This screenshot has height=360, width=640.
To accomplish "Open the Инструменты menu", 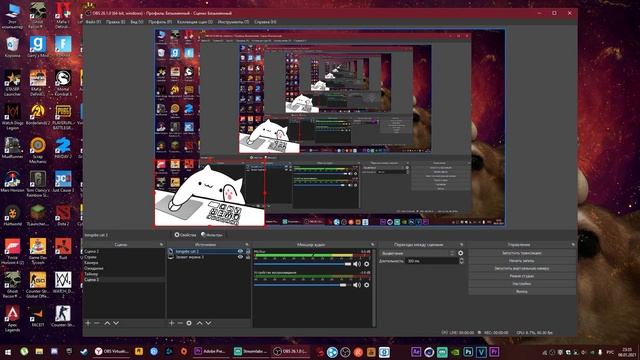I will [x=233, y=22].
